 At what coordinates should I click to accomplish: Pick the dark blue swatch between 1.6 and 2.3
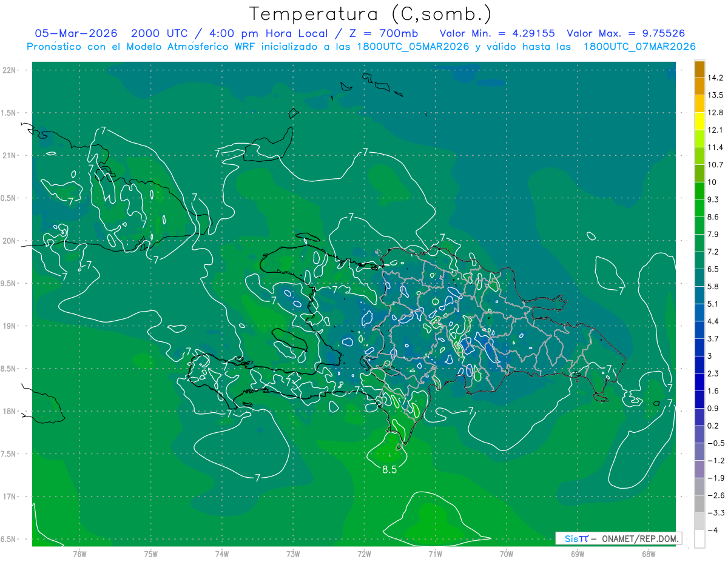[699, 383]
